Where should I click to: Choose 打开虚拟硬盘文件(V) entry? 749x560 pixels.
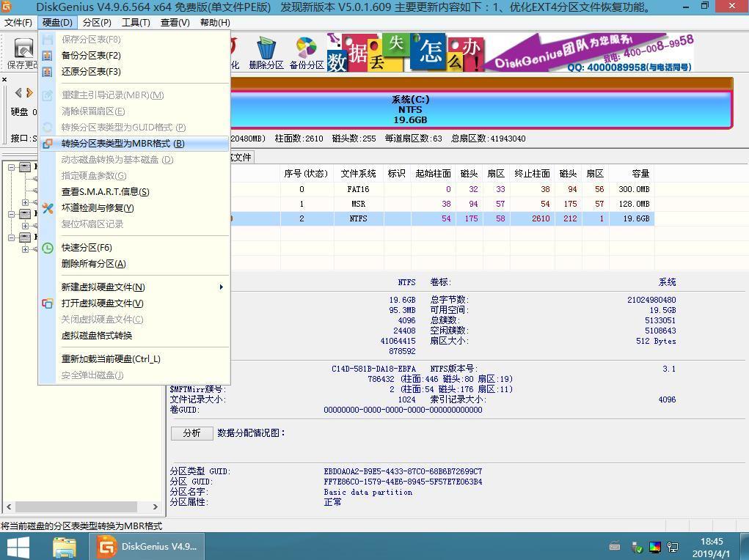click(134, 303)
